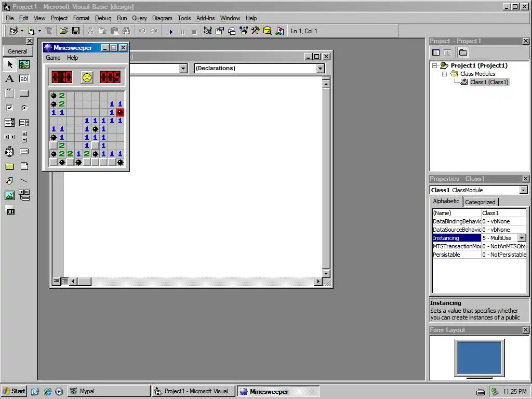
Task: Click View Object in the Project Explorer
Action: [x=448, y=52]
